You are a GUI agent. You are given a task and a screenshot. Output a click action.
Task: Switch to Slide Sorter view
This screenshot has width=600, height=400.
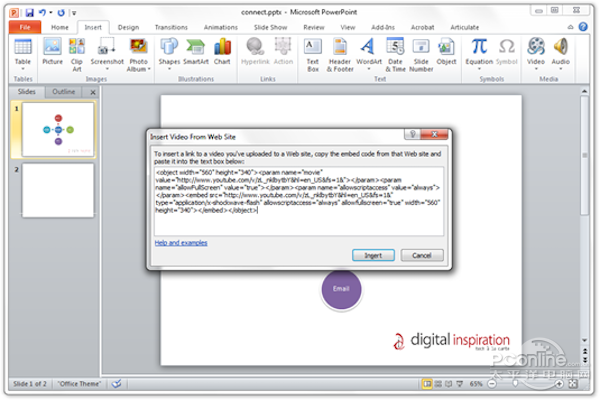(x=439, y=384)
